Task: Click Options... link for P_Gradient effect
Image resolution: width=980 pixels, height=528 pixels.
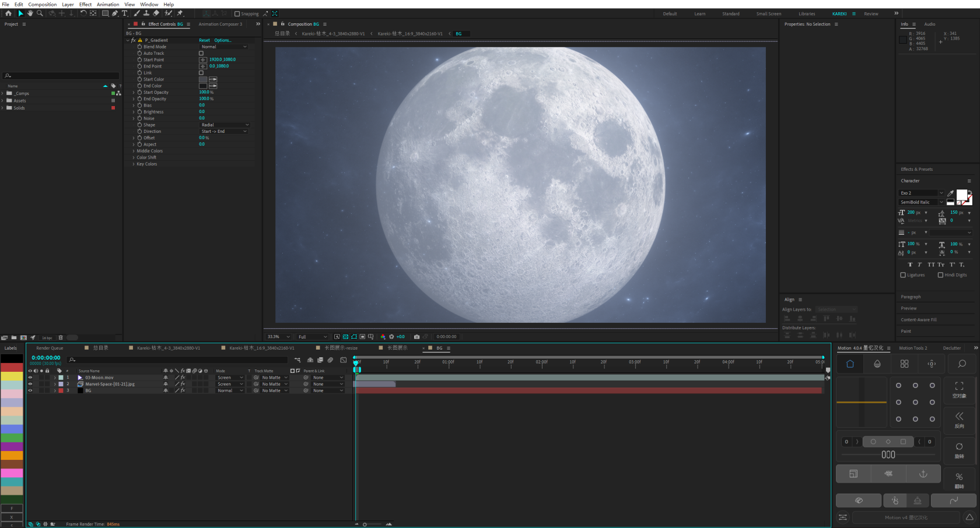Action: tap(223, 40)
